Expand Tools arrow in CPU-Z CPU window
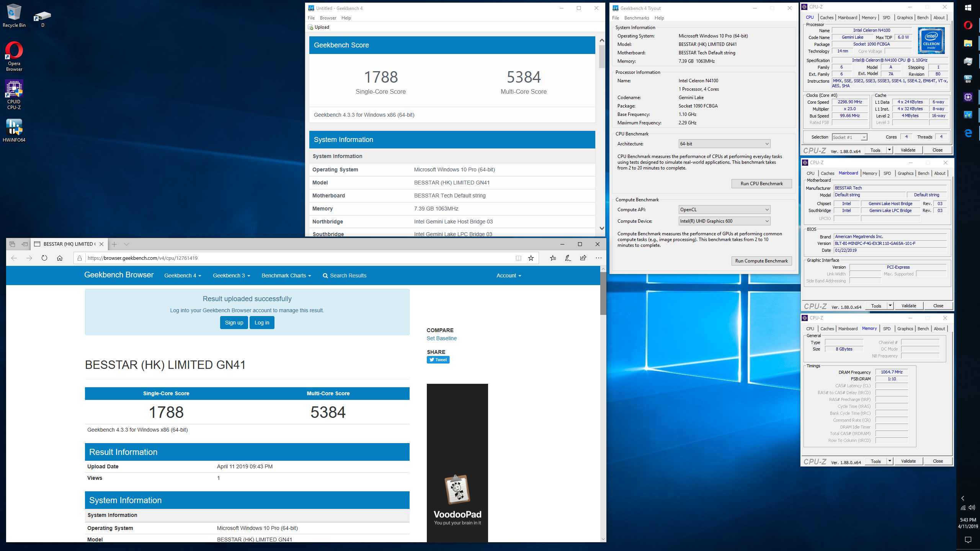 tap(889, 150)
